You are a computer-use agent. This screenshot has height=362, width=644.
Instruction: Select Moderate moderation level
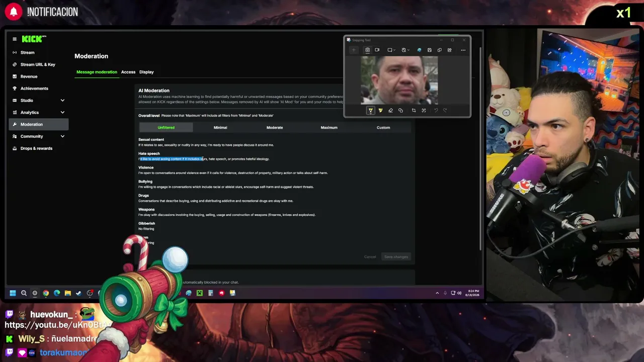(x=275, y=128)
